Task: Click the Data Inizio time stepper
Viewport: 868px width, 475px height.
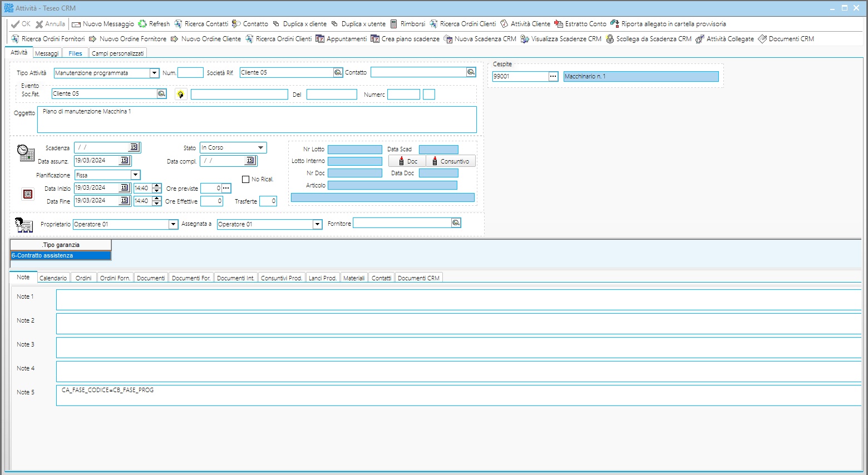Action: tap(157, 188)
